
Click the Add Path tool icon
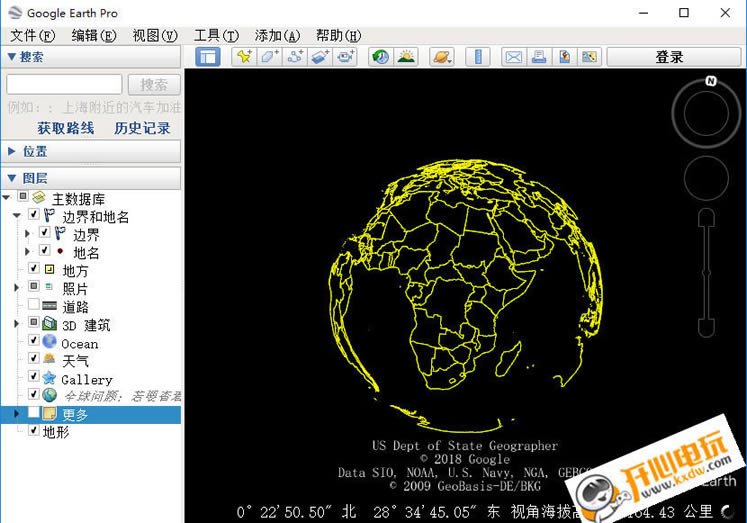coord(295,57)
